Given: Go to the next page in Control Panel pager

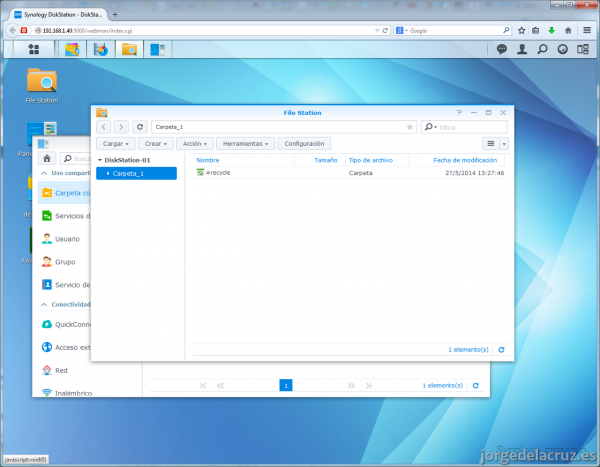Looking at the screenshot, I should click(351, 385).
